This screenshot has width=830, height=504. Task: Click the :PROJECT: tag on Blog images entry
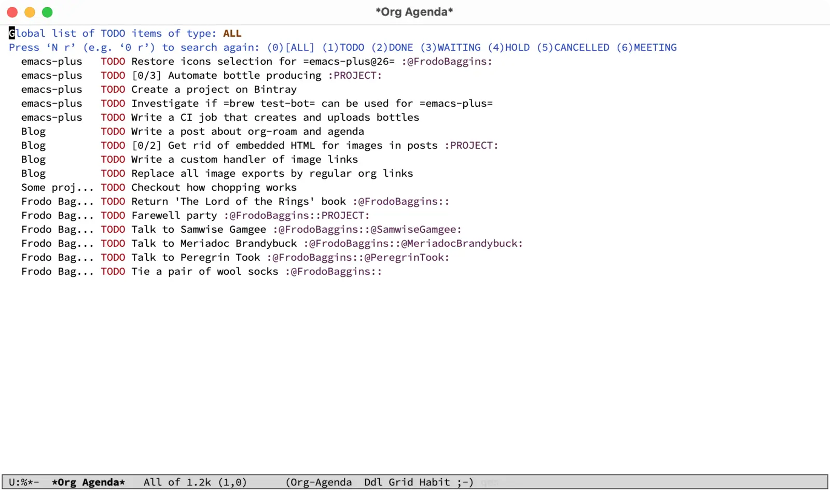pos(471,145)
